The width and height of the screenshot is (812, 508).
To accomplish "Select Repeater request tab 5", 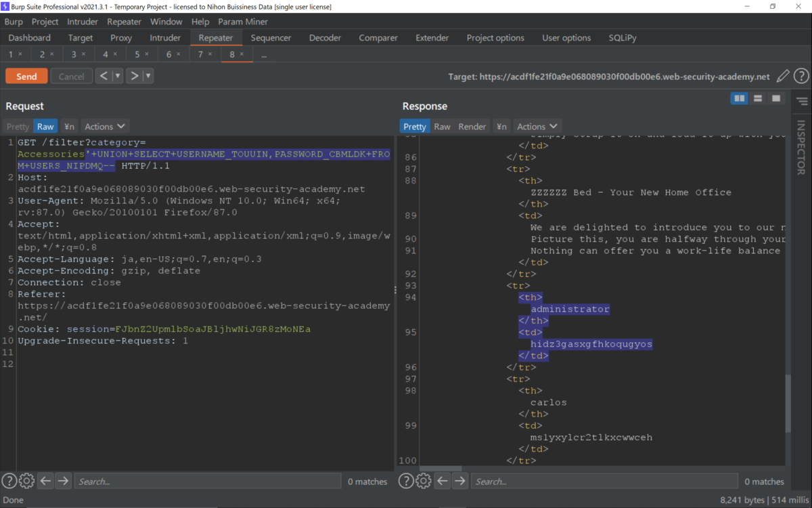I will coord(137,54).
